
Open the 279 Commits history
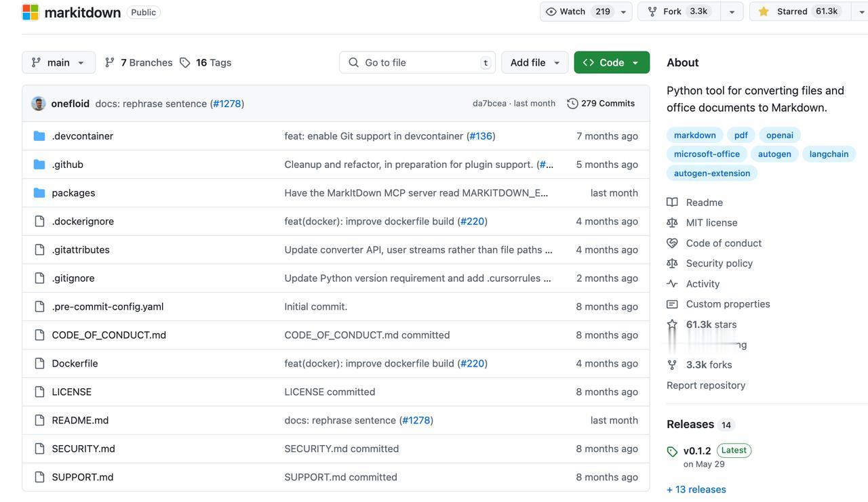601,104
